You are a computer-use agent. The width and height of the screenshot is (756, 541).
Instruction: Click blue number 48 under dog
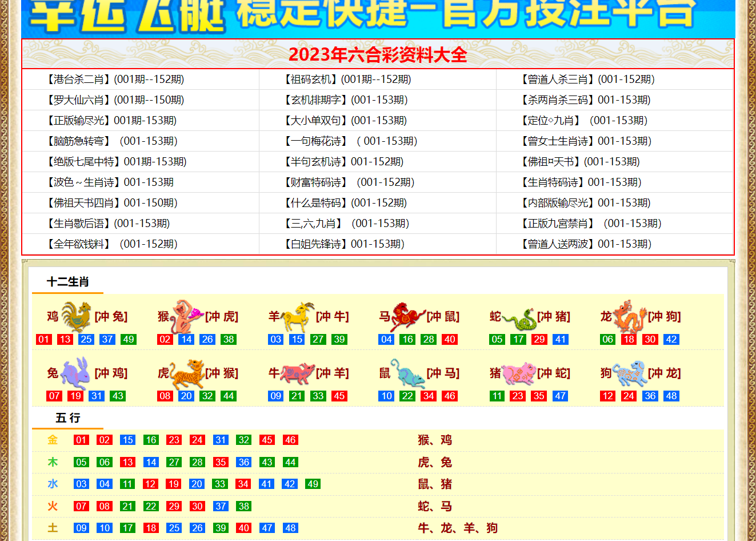671,396
